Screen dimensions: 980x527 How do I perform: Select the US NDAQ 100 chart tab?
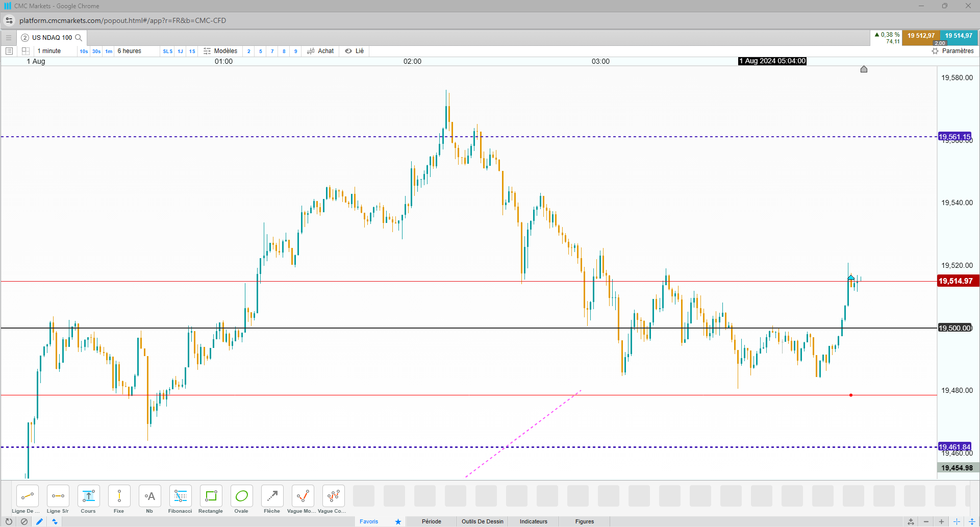[52, 38]
